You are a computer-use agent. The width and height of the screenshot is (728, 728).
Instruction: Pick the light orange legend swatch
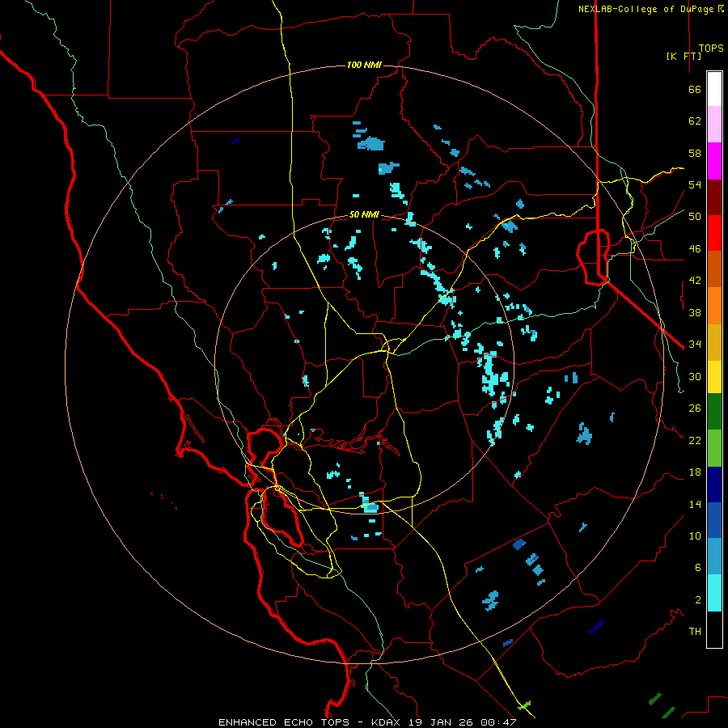click(x=714, y=306)
